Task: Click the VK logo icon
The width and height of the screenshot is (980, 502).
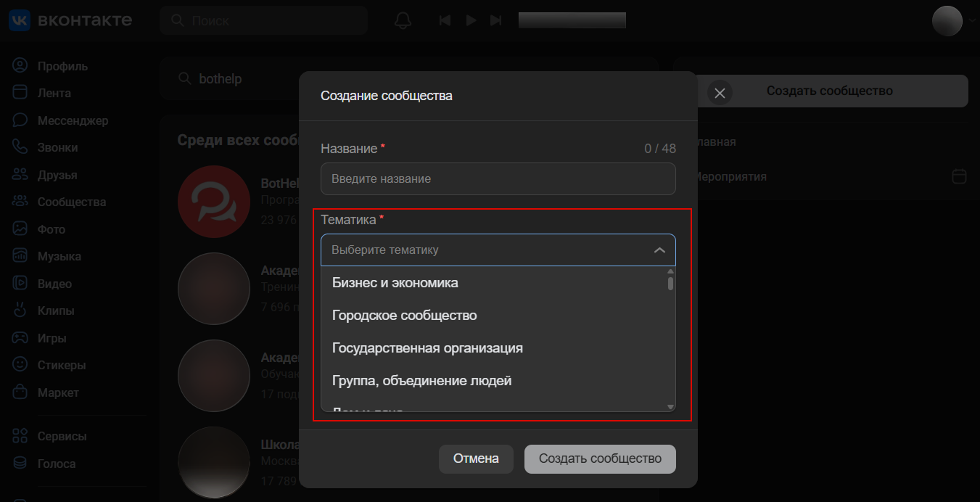Action: click(x=19, y=20)
